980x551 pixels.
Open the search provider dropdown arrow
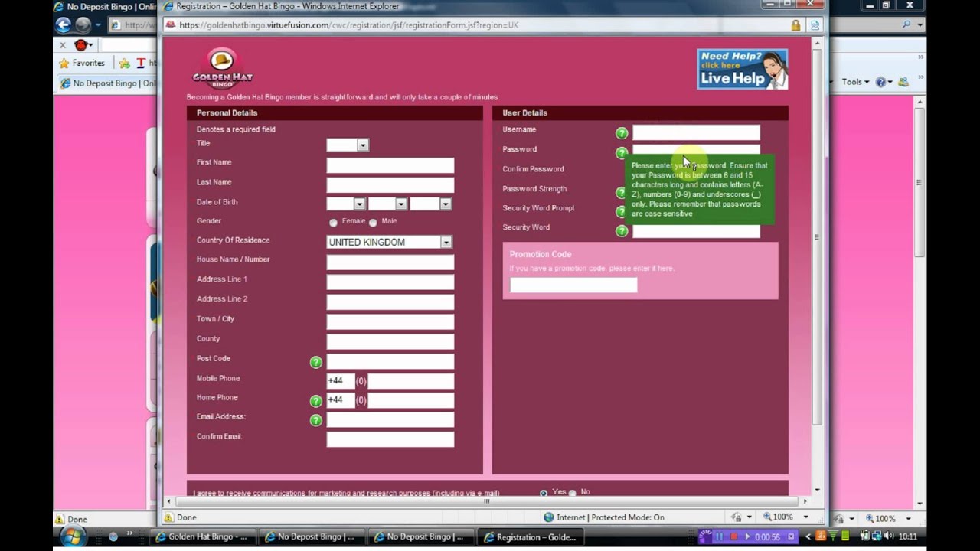(920, 24)
